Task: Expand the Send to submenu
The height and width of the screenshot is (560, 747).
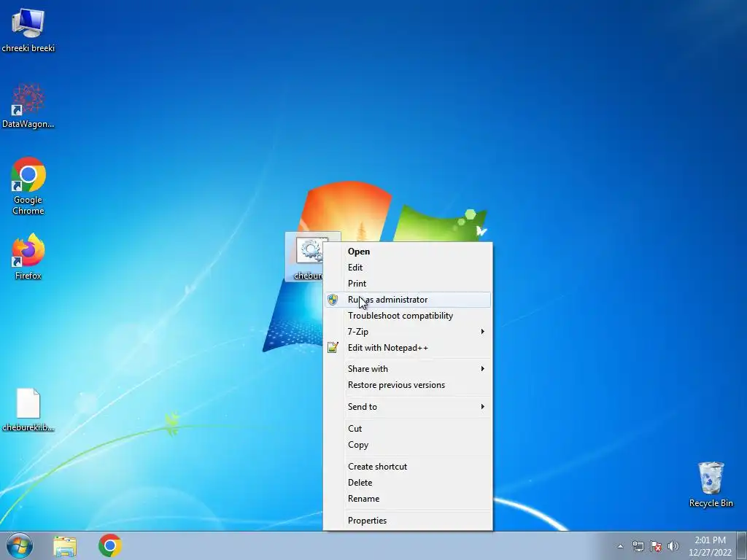Action: click(408, 407)
